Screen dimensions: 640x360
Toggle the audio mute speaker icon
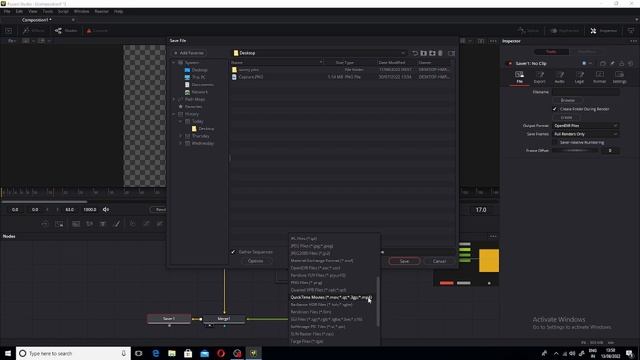106,209
